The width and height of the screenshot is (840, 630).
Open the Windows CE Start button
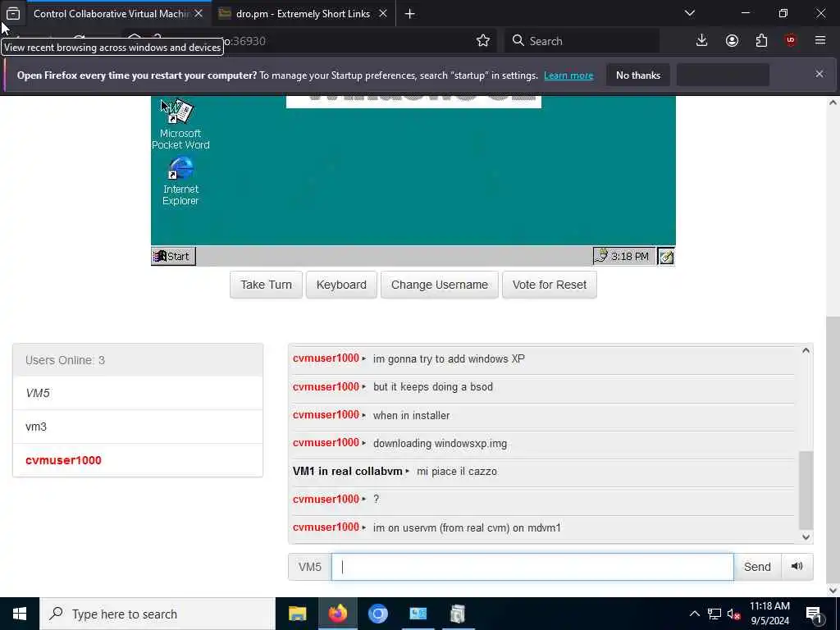[174, 256]
